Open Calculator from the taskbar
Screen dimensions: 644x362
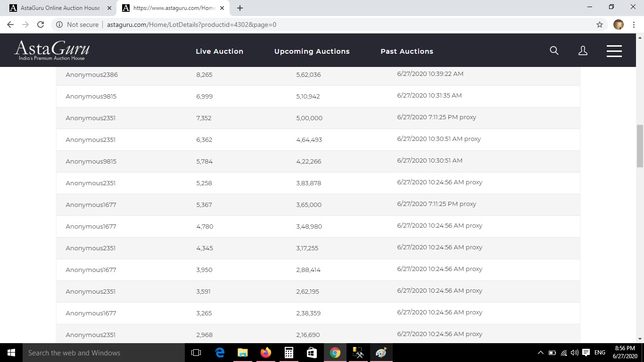289,353
